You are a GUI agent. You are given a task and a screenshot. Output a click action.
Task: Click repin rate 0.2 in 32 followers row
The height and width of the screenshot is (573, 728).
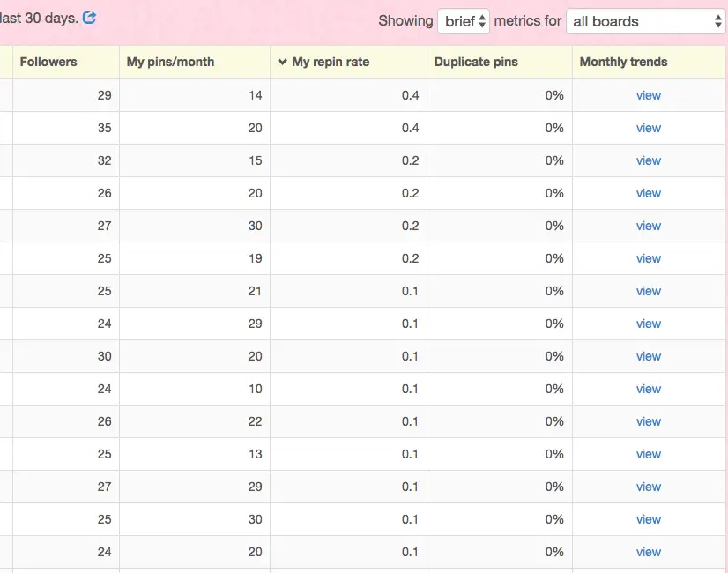410,160
